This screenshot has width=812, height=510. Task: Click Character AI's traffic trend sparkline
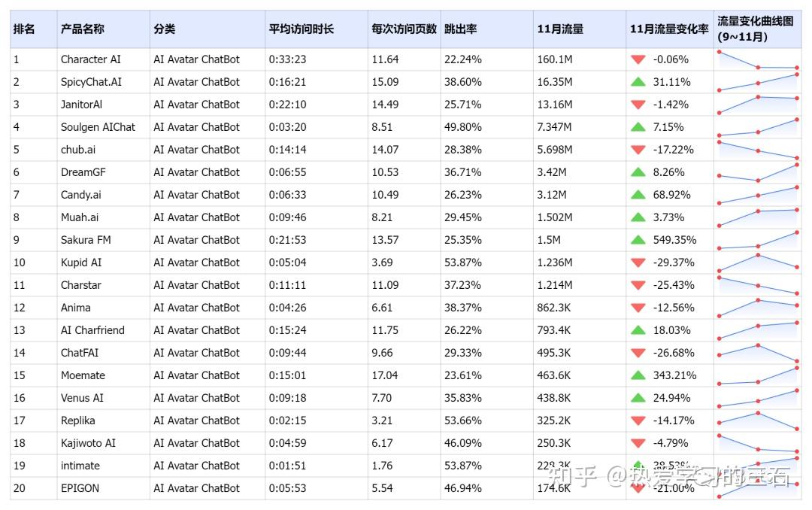(x=757, y=59)
